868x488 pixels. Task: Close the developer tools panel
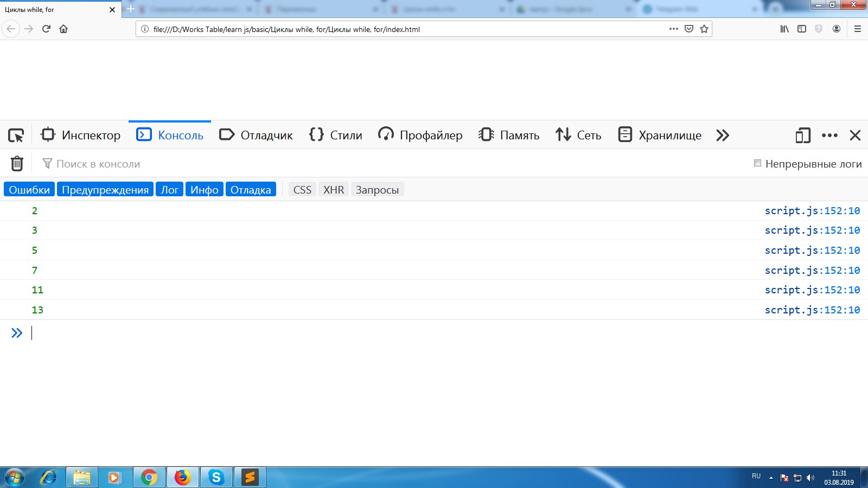coord(855,135)
